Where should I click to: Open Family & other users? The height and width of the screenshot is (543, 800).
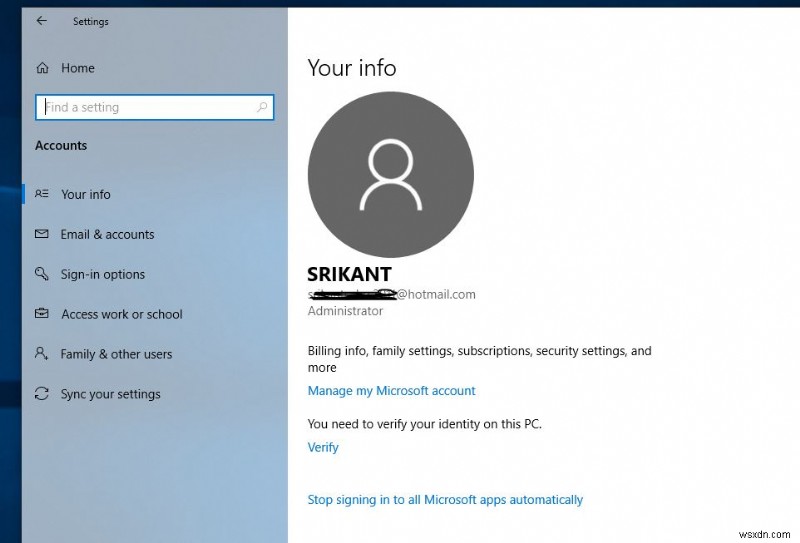click(116, 354)
